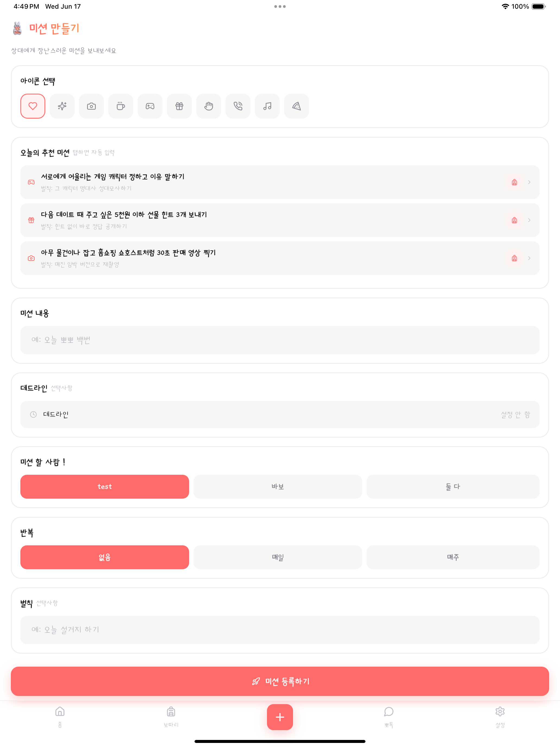Switch to the 홈 tab

tap(60, 717)
